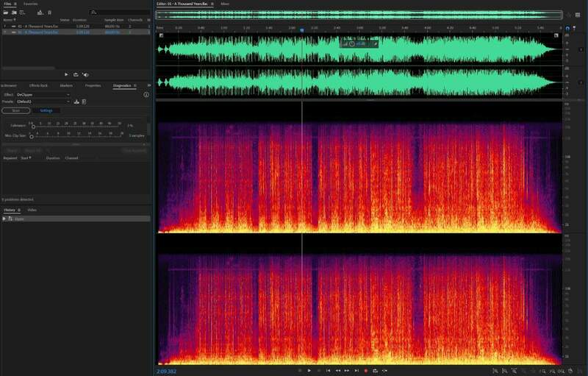The height and width of the screenshot is (376, 588).
Task: Toggle Loop Playback in the editor transport
Action: click(x=375, y=370)
